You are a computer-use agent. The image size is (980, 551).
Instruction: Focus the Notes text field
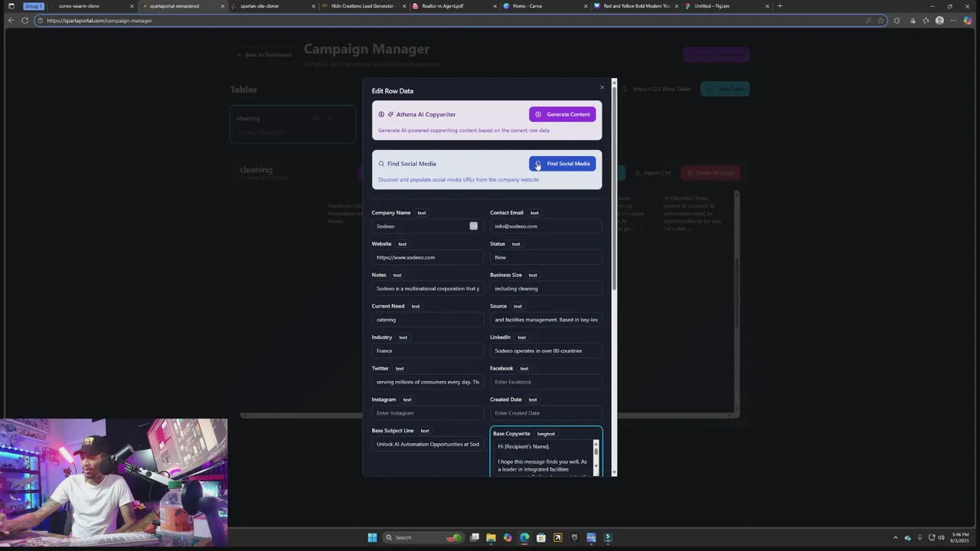tap(427, 289)
